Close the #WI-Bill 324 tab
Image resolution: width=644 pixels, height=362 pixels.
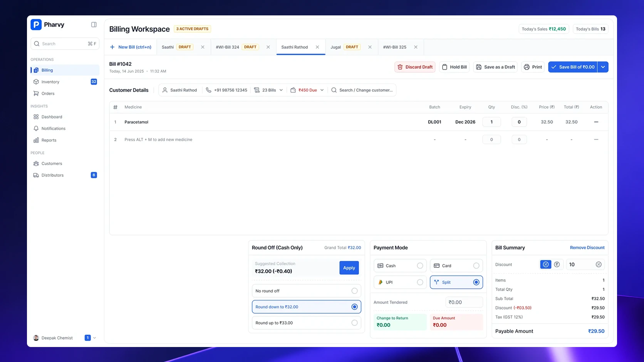[268, 47]
